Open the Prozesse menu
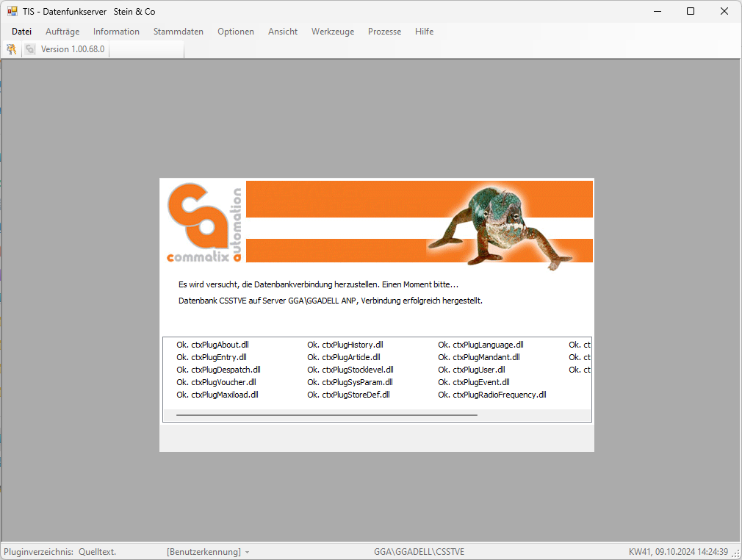 pos(385,32)
